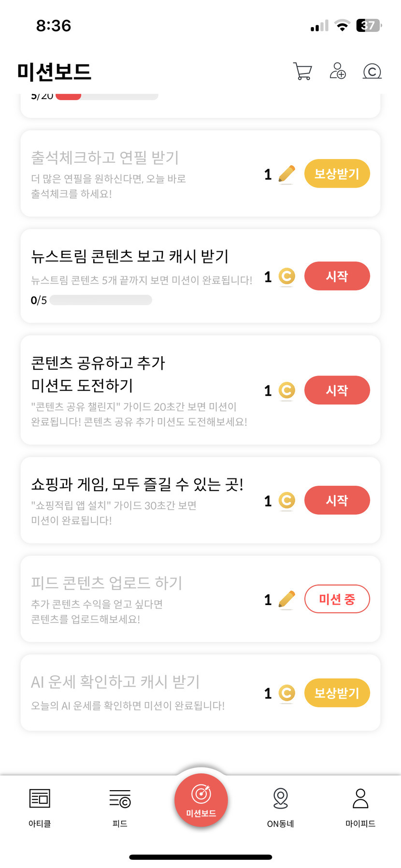Go to the ON동네 tab
Screen dimensions: 401x868
click(x=280, y=804)
